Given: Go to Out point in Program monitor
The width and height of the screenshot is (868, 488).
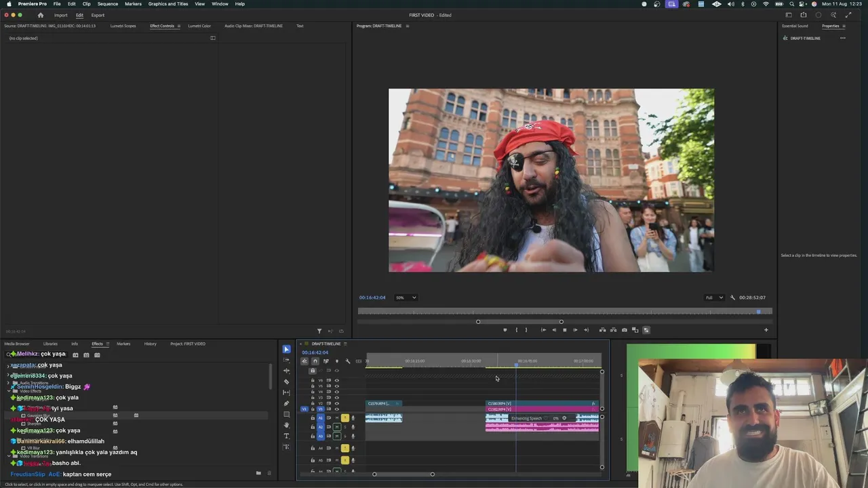Looking at the screenshot, I should 586,330.
